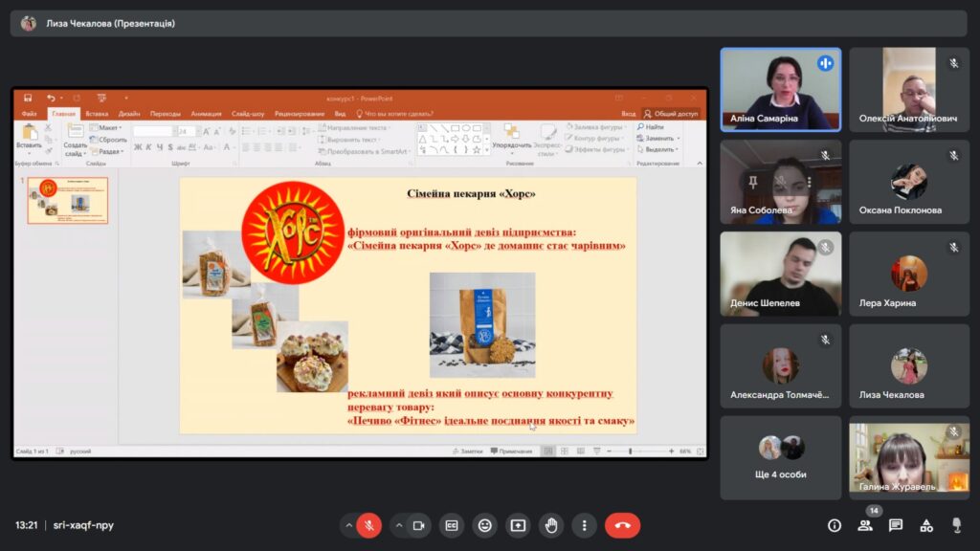Viewport: 980px width, 551px height.
Task: Open more options three-dot menu
Action: (585, 525)
